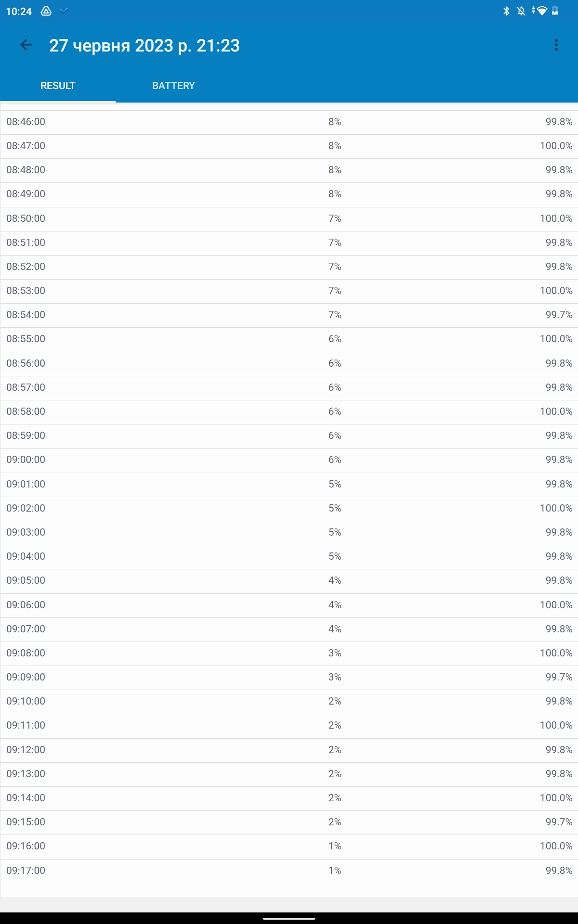Tap the Wi-Fi signal status icon
578x924 pixels.
tap(541, 11)
